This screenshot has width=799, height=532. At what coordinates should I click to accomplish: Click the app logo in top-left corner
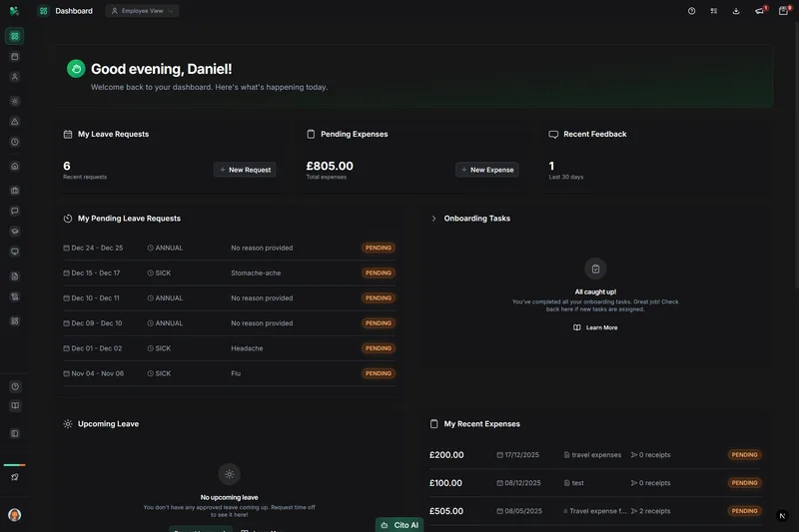[14, 11]
